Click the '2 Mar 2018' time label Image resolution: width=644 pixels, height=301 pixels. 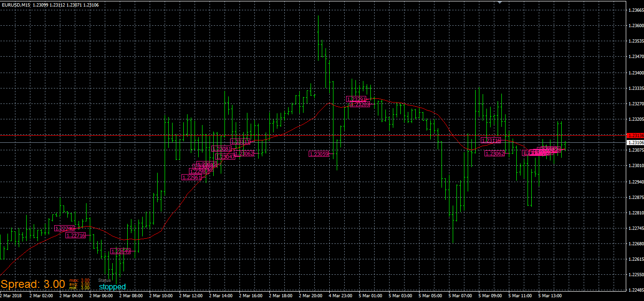click(x=11, y=296)
